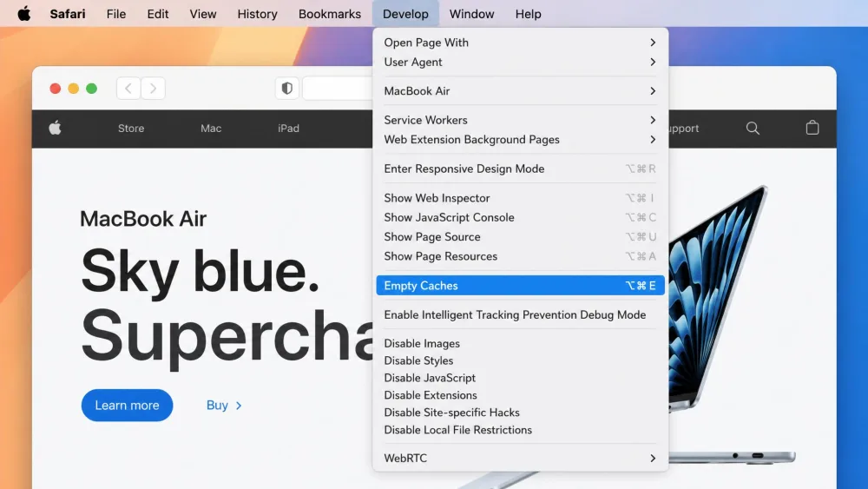Click Empty Caches in the Develop menu
868x489 pixels.
(x=520, y=286)
